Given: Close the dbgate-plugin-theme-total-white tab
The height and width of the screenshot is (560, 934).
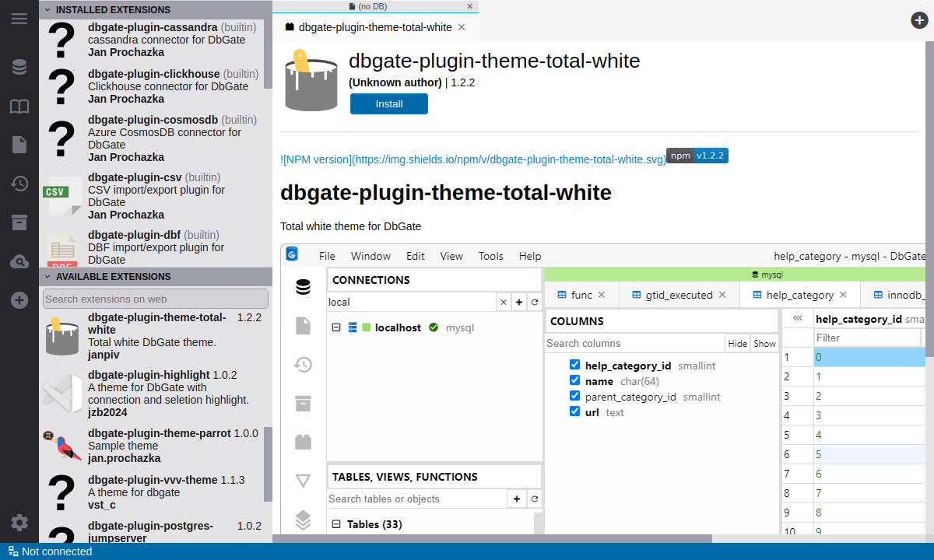Looking at the screenshot, I should pyautogui.click(x=462, y=27).
